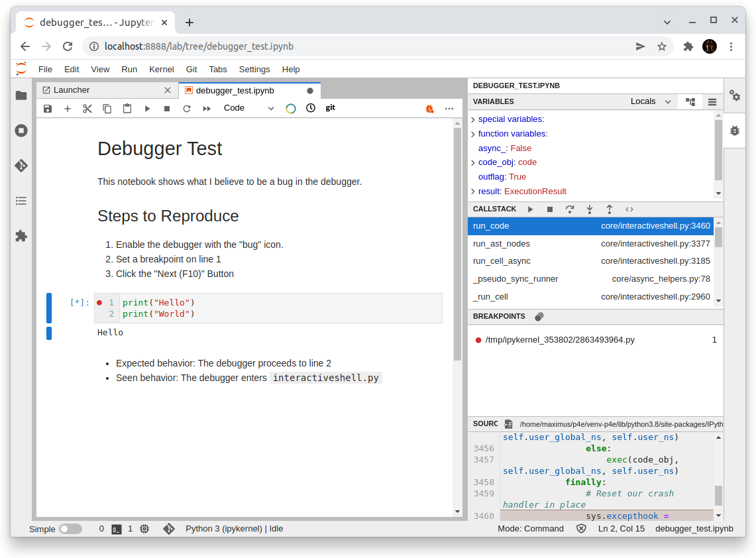Click the variables panel scrollbar thumb
Image resolution: width=756 pixels, height=558 pixels.
coord(718,150)
